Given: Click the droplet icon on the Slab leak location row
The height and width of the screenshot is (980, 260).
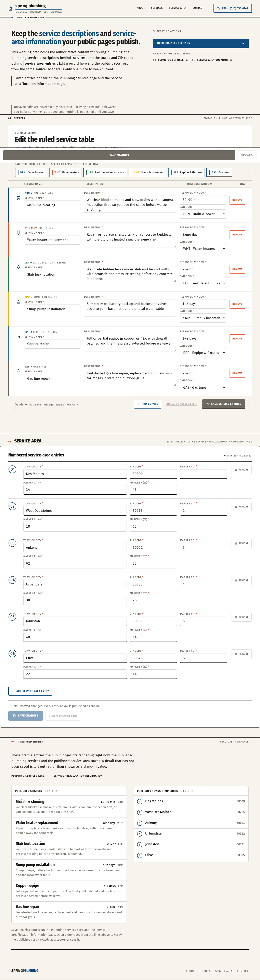Looking at the screenshot, I should 18,267.
